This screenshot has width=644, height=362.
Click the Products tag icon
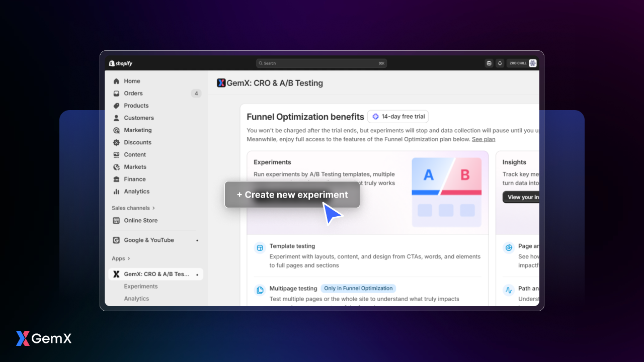click(x=116, y=106)
